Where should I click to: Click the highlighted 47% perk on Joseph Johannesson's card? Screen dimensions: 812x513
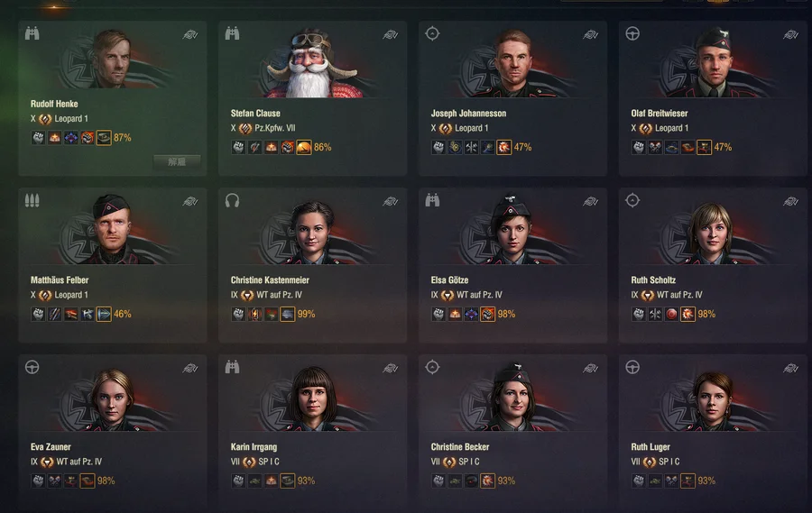[503, 148]
